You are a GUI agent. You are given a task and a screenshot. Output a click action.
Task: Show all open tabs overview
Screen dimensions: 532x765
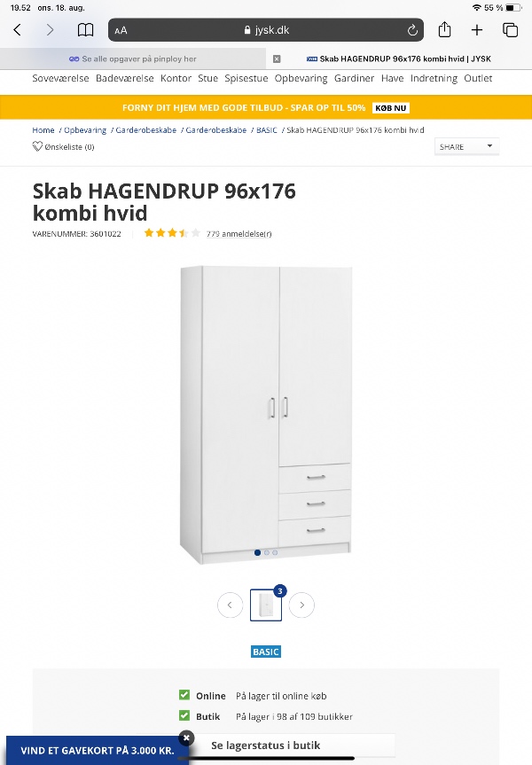[510, 30]
